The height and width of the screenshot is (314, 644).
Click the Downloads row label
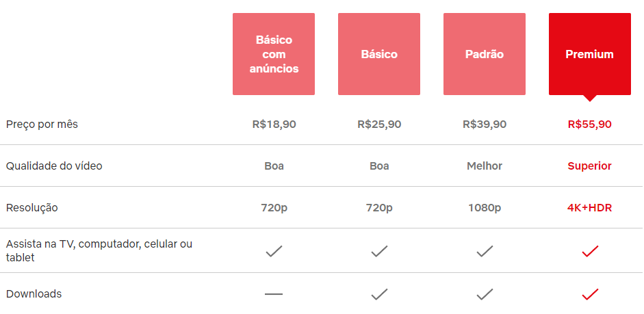click(x=34, y=294)
